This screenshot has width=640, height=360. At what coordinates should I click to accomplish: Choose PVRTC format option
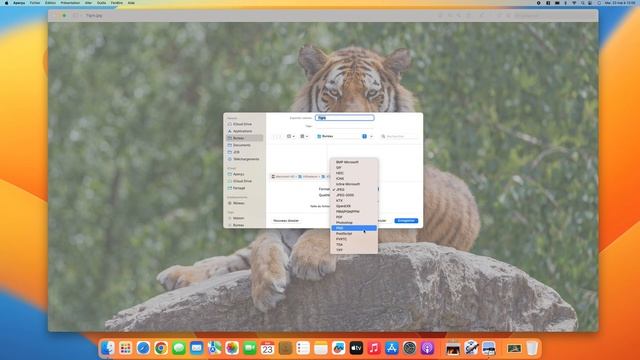354,239
